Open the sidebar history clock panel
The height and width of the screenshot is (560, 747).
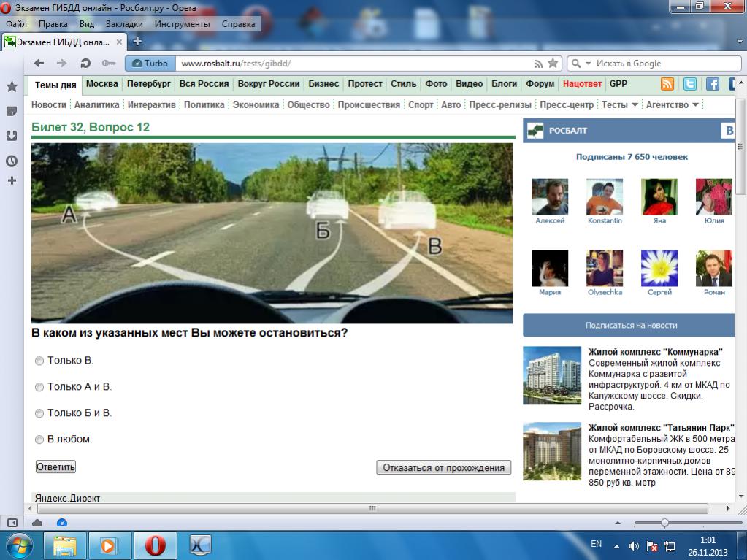pyautogui.click(x=12, y=161)
